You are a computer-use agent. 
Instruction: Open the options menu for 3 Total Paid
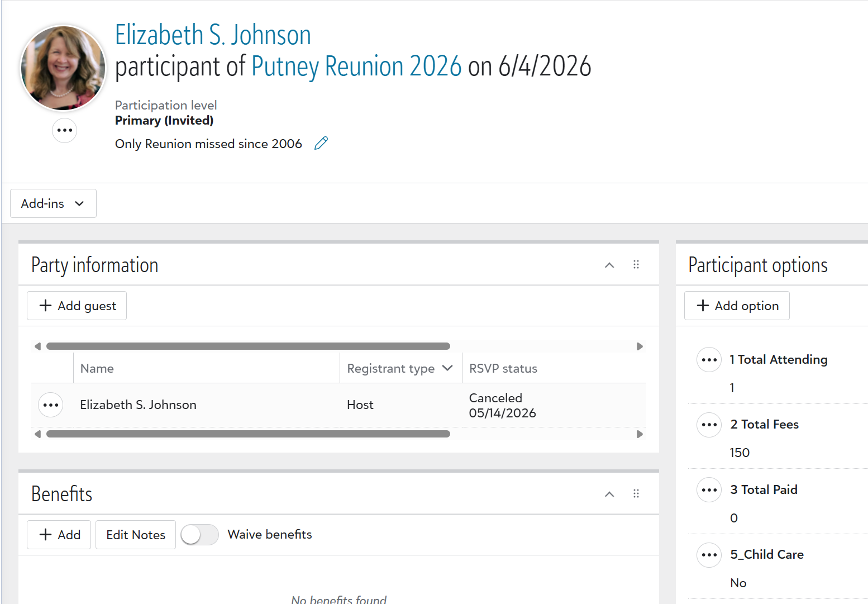tap(709, 490)
